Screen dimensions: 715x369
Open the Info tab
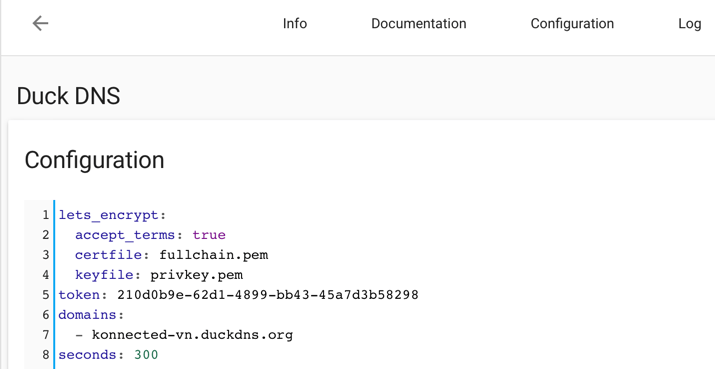295,24
